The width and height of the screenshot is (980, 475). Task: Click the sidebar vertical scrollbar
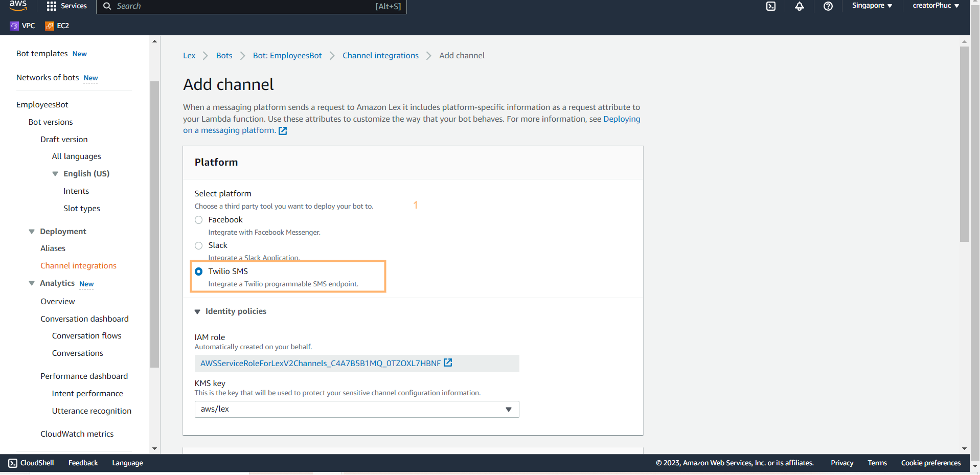coord(155,224)
